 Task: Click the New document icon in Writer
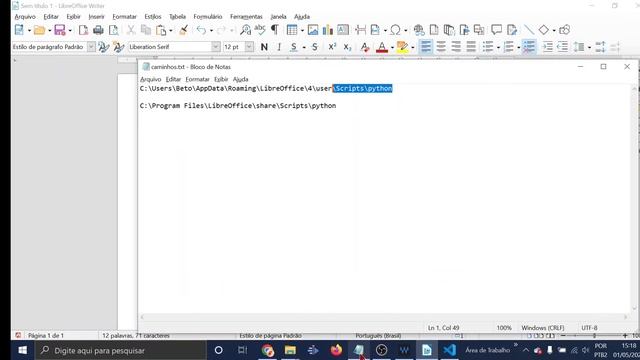(19, 30)
